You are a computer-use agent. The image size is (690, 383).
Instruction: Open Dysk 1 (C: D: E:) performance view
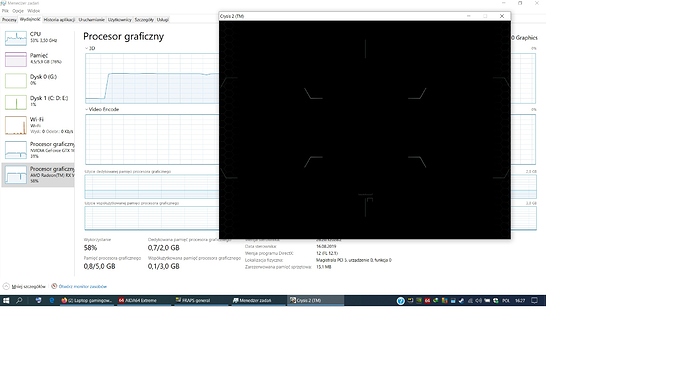(37, 101)
